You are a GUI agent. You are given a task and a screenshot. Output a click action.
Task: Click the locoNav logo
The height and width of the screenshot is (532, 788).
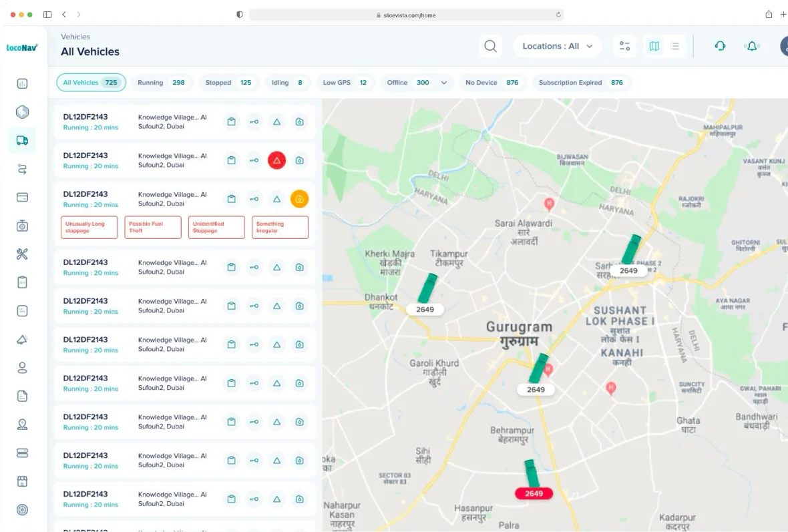[x=22, y=47]
